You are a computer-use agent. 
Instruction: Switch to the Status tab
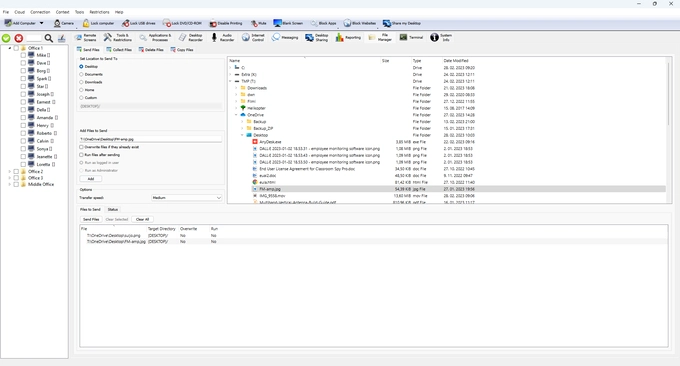point(113,209)
